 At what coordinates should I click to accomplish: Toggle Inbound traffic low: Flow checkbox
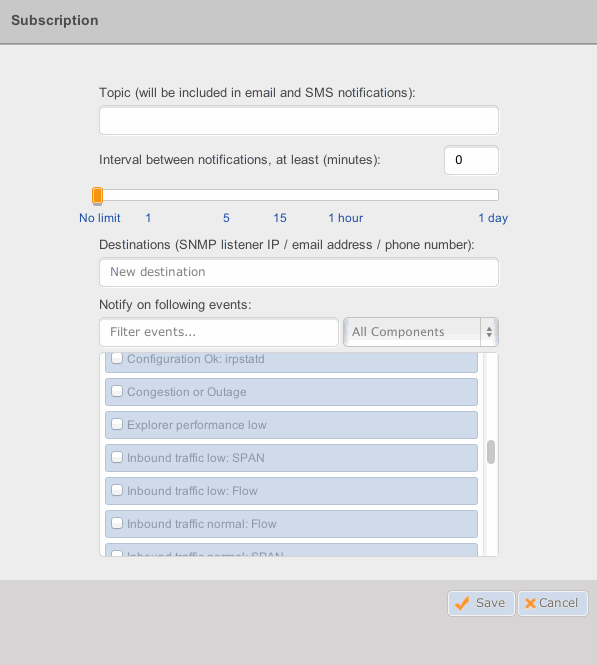pyautogui.click(x=117, y=490)
